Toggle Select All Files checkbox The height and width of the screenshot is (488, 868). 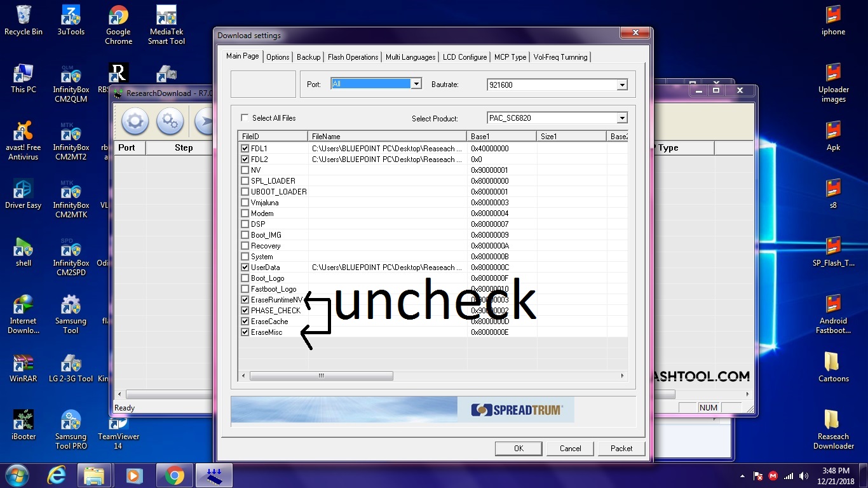(245, 118)
